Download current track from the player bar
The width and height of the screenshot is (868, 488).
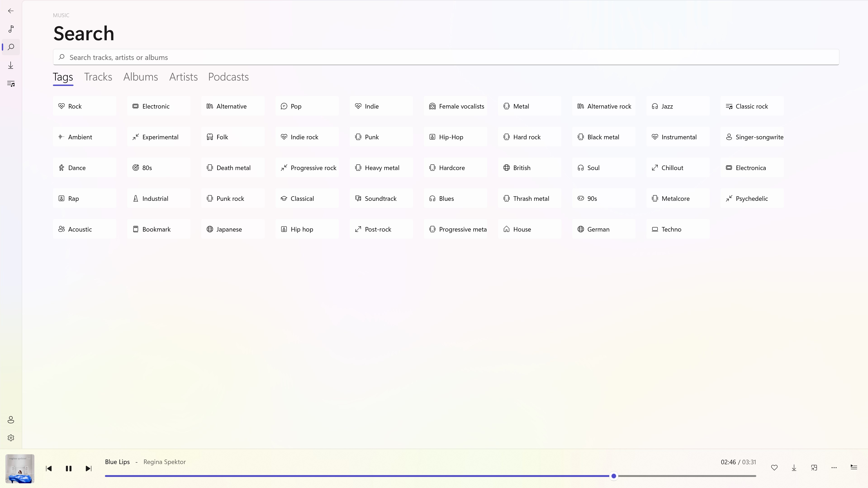(794, 467)
